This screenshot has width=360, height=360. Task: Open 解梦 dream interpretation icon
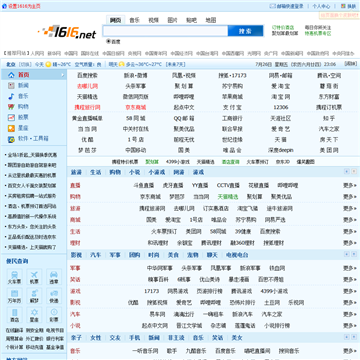tap(34, 296)
